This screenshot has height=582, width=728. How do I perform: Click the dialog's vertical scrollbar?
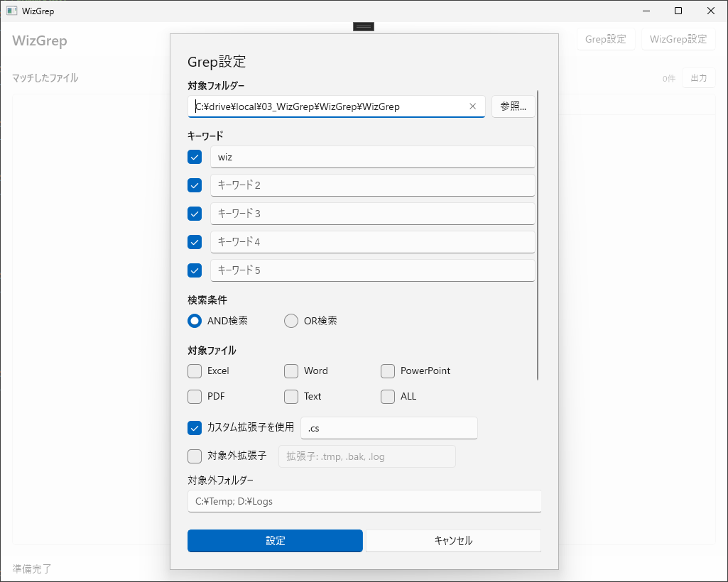point(538,236)
